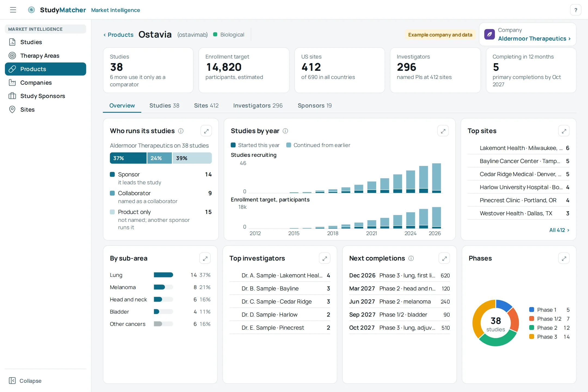Image resolution: width=588 pixels, height=392 pixels.
Task: Click the Started this year legend swatch
Action: (x=233, y=145)
